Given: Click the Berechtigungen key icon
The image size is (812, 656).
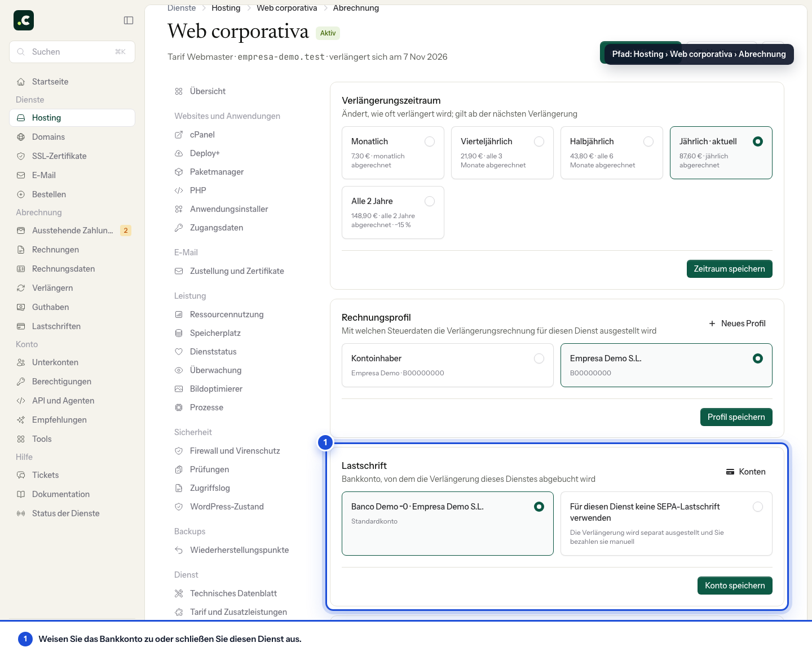Looking at the screenshot, I should 21,382.
